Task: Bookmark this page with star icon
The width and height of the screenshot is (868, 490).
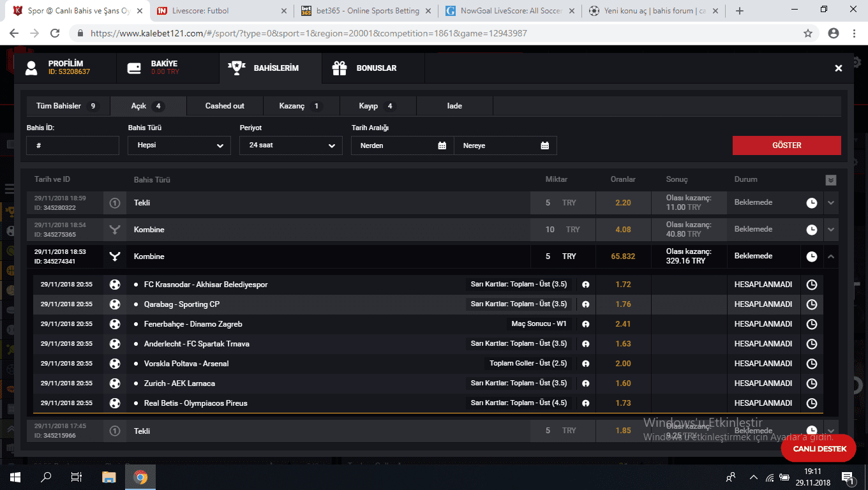Action: [x=808, y=33]
